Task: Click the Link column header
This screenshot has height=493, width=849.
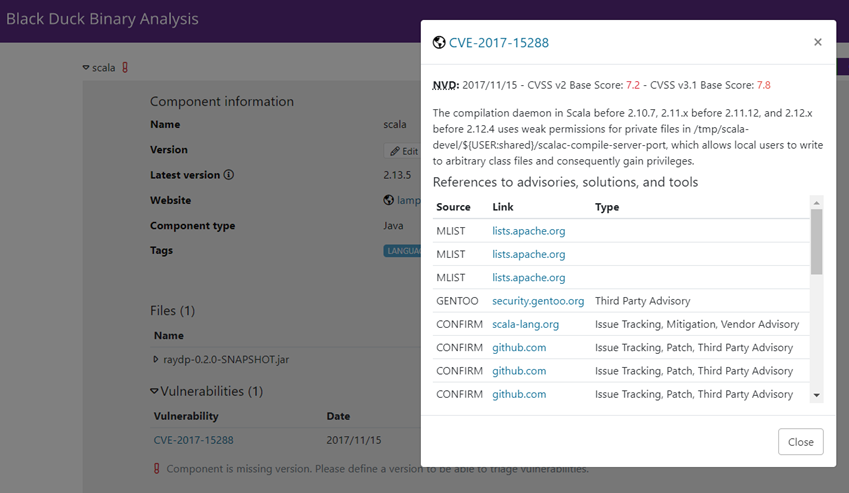Action: coord(502,207)
